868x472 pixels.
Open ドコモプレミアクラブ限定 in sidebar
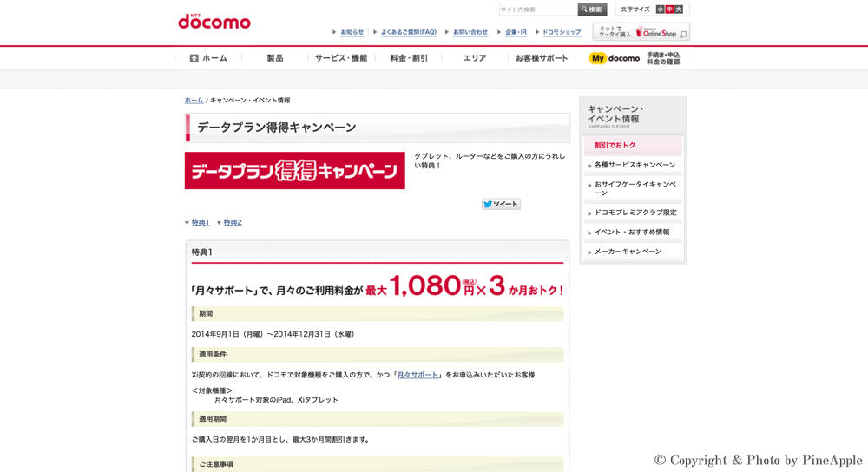[x=635, y=213]
